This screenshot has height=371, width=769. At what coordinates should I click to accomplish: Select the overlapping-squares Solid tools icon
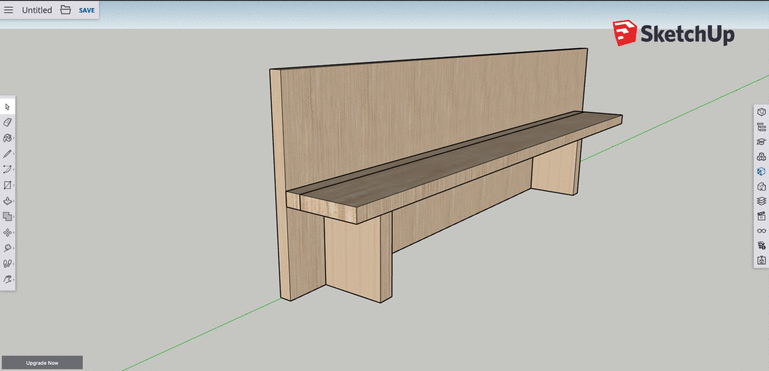click(x=7, y=216)
